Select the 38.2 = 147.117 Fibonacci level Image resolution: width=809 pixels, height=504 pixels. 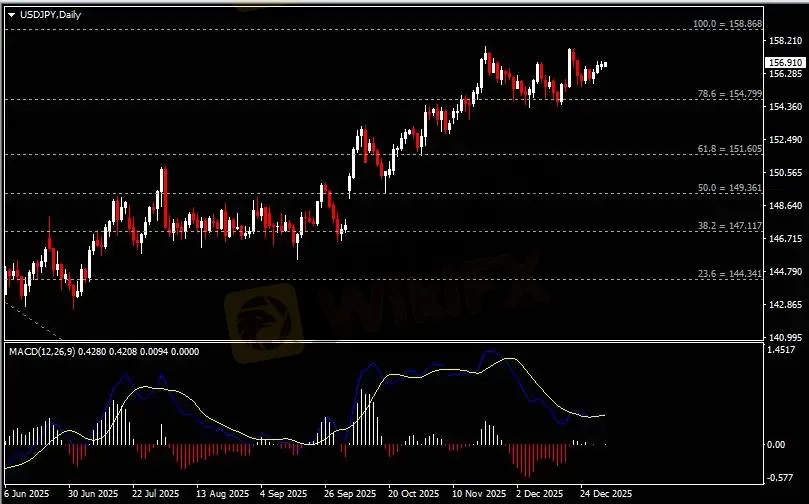(x=730, y=226)
